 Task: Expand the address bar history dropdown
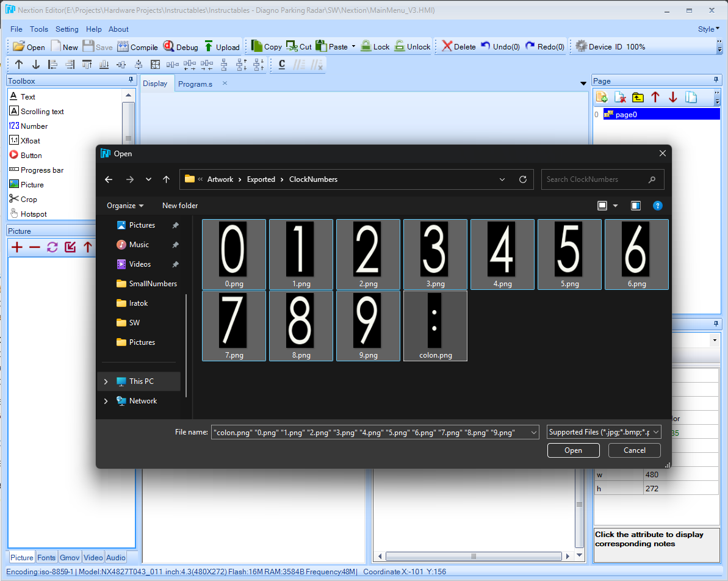502,179
